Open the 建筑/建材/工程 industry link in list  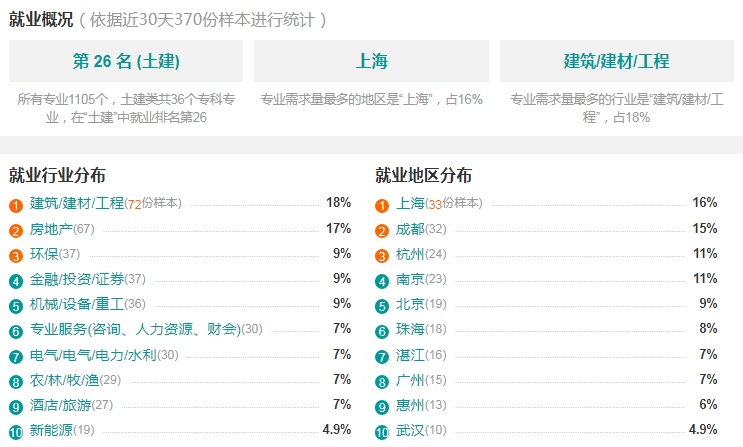tap(77, 203)
